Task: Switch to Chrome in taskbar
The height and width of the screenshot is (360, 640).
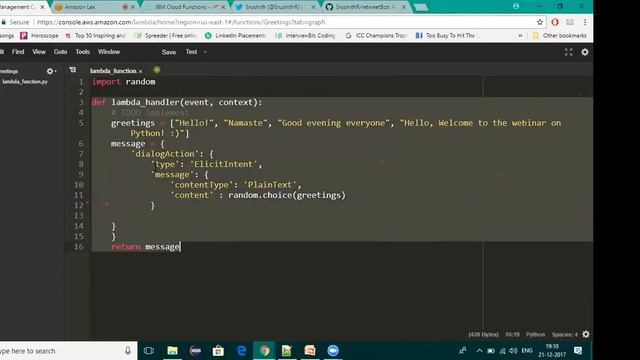Action: (x=264, y=351)
